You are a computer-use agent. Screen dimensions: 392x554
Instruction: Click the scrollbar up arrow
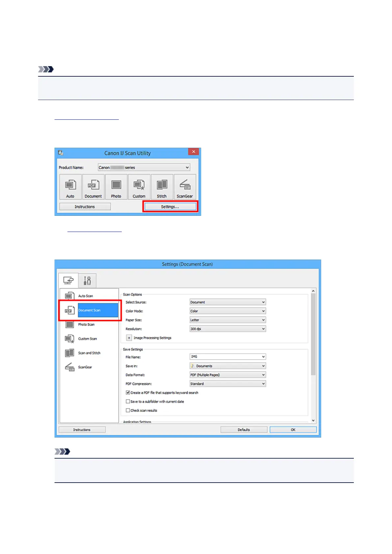tap(313, 291)
